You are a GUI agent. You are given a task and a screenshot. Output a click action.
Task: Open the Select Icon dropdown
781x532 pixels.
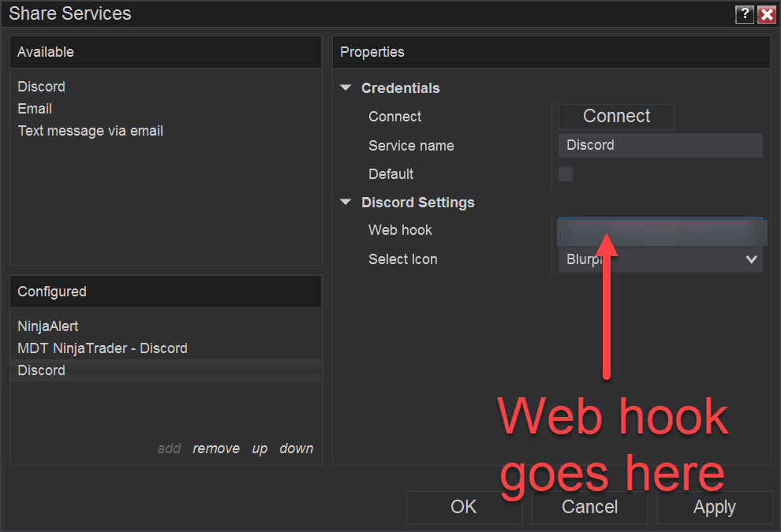point(660,259)
